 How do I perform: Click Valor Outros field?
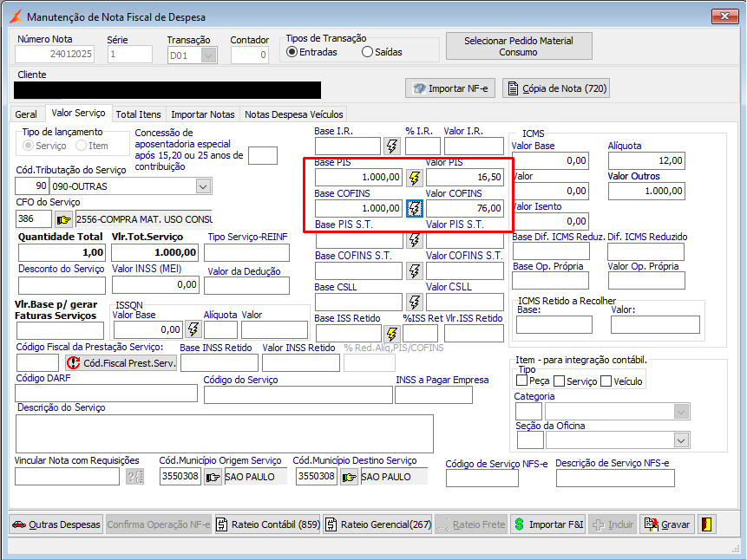[x=646, y=192]
